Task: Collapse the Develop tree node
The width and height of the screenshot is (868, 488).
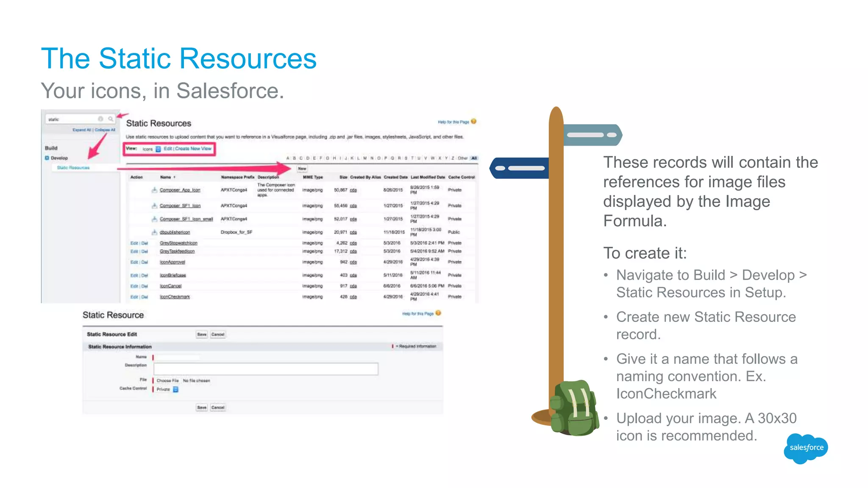Action: coord(47,158)
